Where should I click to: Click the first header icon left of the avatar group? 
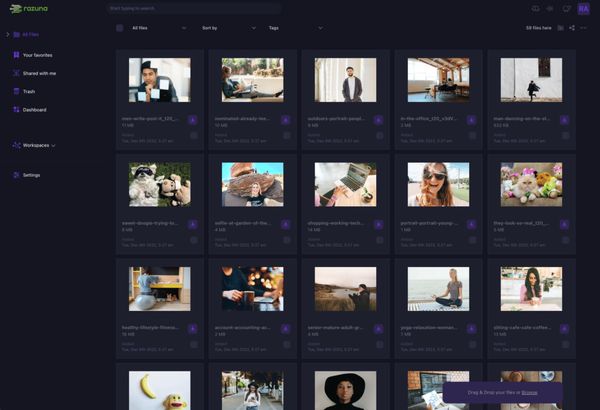point(535,8)
